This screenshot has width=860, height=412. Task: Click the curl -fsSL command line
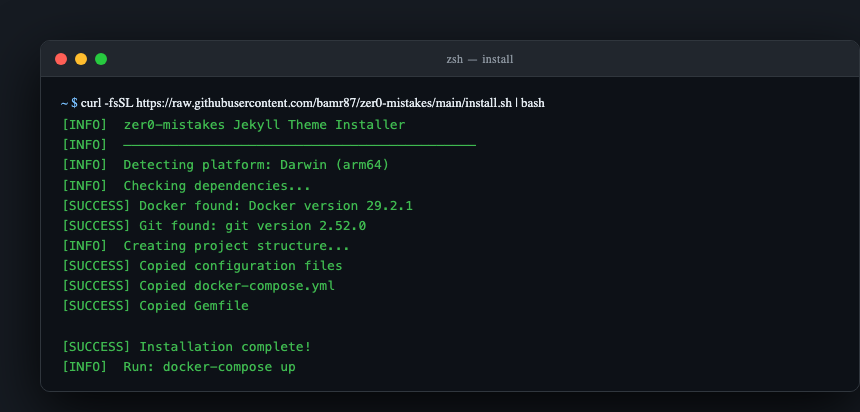pyautogui.click(x=313, y=103)
